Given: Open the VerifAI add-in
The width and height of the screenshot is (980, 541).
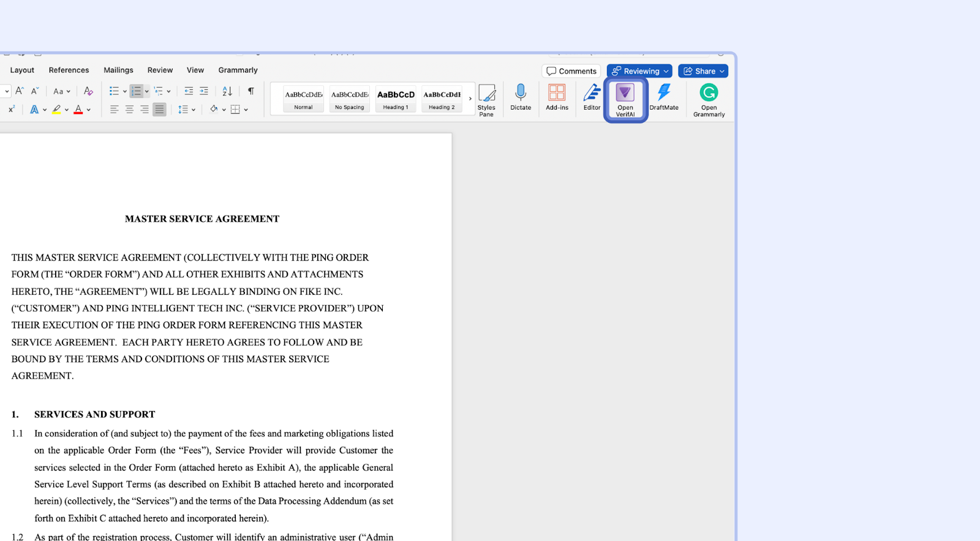Looking at the screenshot, I should coord(625,99).
